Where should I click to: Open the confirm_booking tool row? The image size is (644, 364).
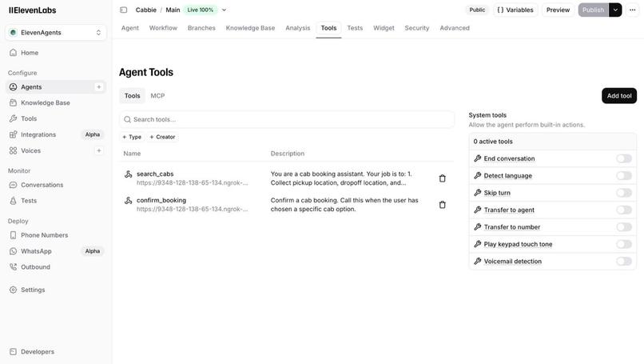[x=287, y=205]
